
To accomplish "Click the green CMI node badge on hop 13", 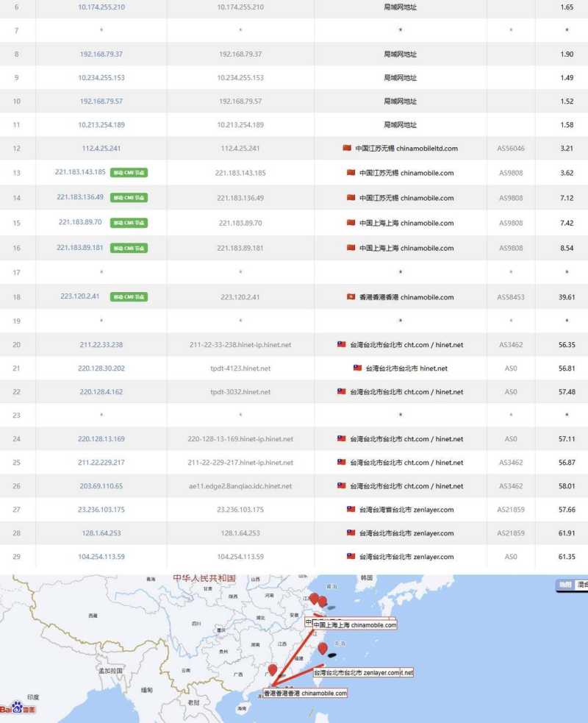I will coord(129,173).
